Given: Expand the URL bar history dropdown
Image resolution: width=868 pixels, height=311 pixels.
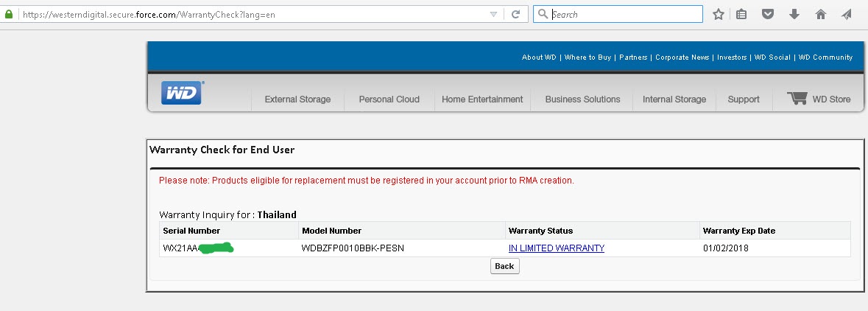Looking at the screenshot, I should coord(493,14).
